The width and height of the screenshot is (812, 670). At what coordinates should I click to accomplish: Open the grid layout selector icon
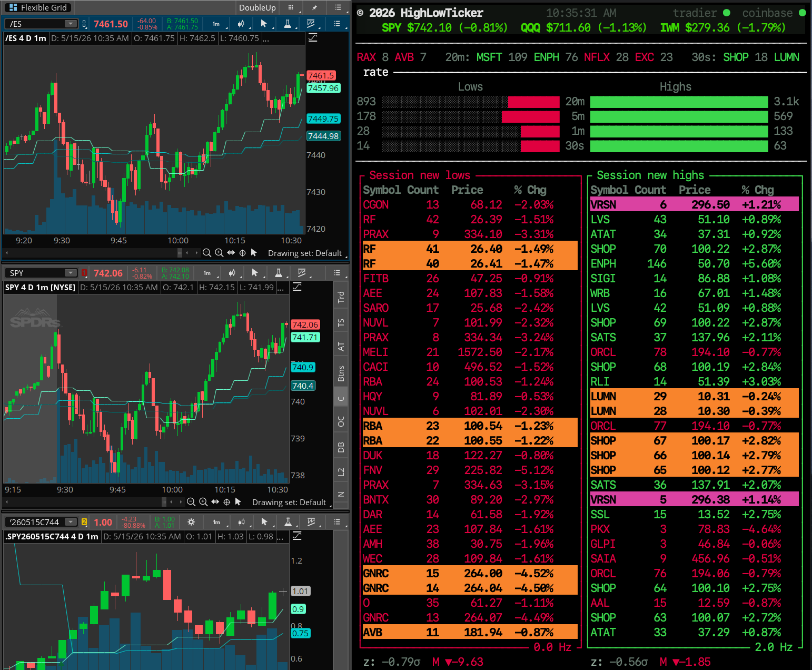(x=291, y=7)
